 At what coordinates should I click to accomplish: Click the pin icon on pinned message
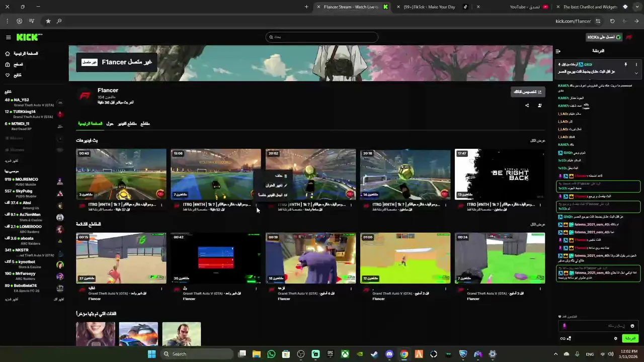click(626, 64)
